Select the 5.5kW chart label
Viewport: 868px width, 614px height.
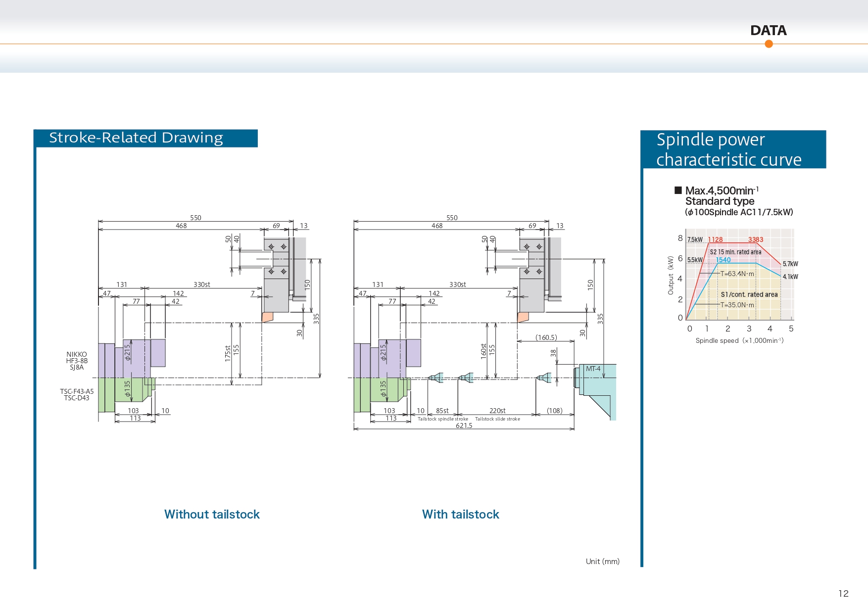695,260
